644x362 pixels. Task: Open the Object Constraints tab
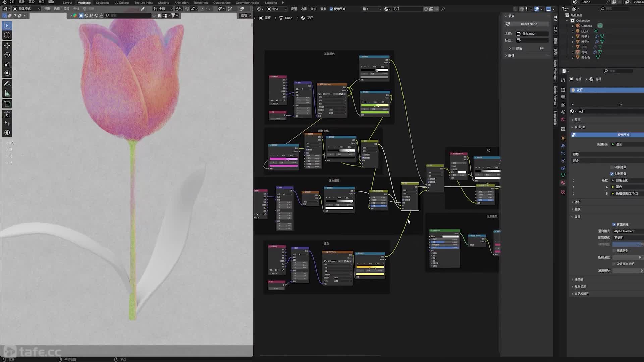563,168
